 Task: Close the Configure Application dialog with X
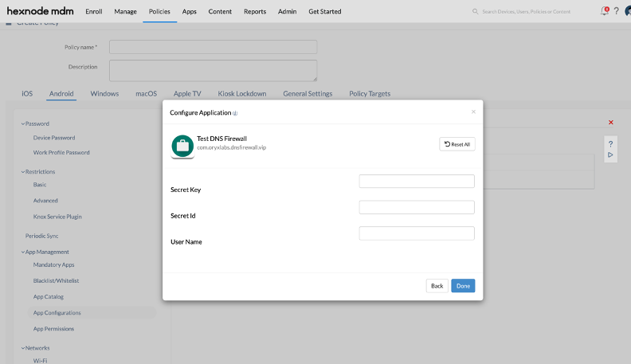click(473, 112)
